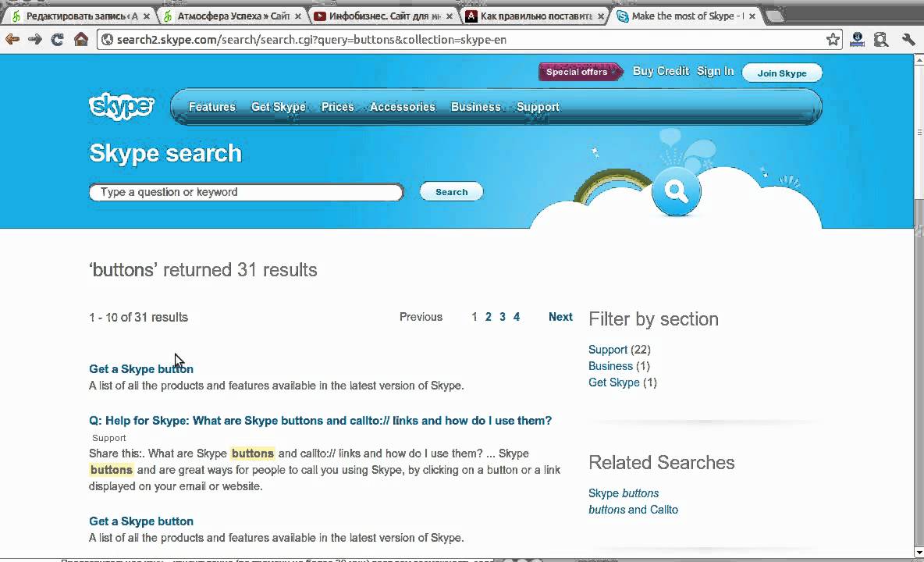The height and width of the screenshot is (562, 924).
Task: Click the '1 - 10 of 31 results' text
Action: 138,317
